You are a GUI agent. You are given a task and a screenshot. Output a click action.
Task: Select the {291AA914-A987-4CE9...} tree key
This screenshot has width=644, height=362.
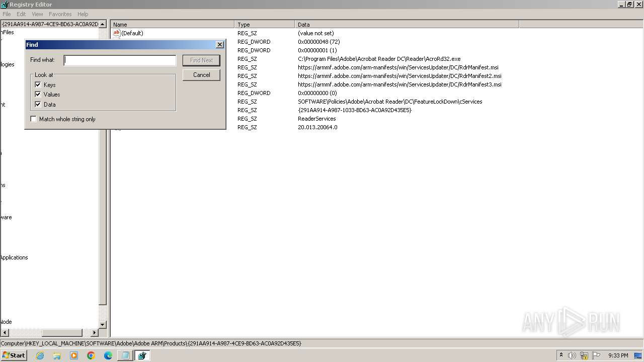click(50, 24)
